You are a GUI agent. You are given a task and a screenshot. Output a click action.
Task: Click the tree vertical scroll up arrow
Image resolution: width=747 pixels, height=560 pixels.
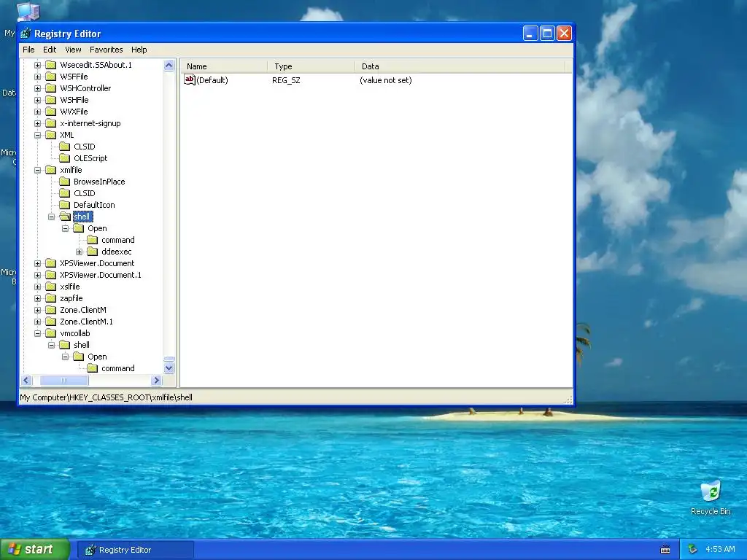tap(169, 65)
